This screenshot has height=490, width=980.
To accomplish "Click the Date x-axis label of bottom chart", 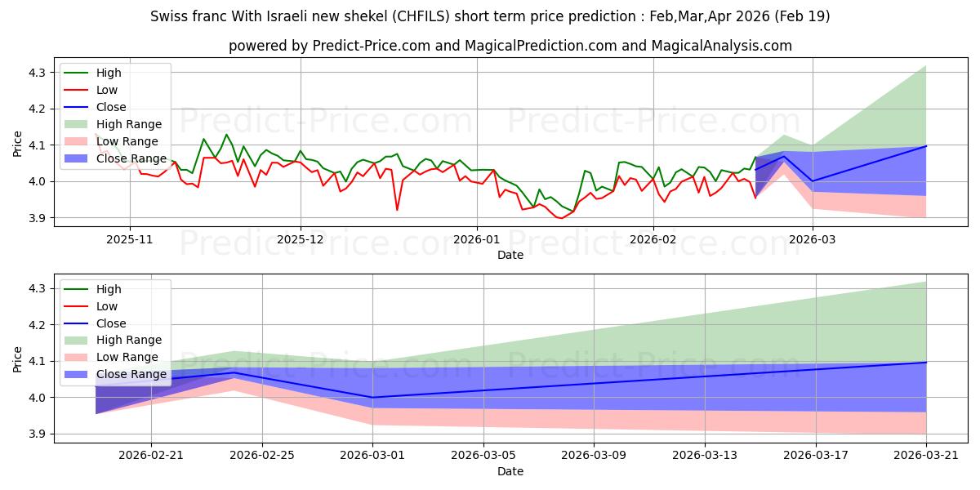I will [510, 471].
